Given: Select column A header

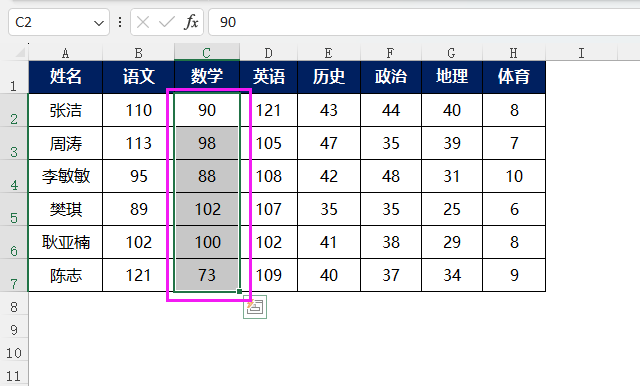Looking at the screenshot, I should pyautogui.click(x=65, y=53).
